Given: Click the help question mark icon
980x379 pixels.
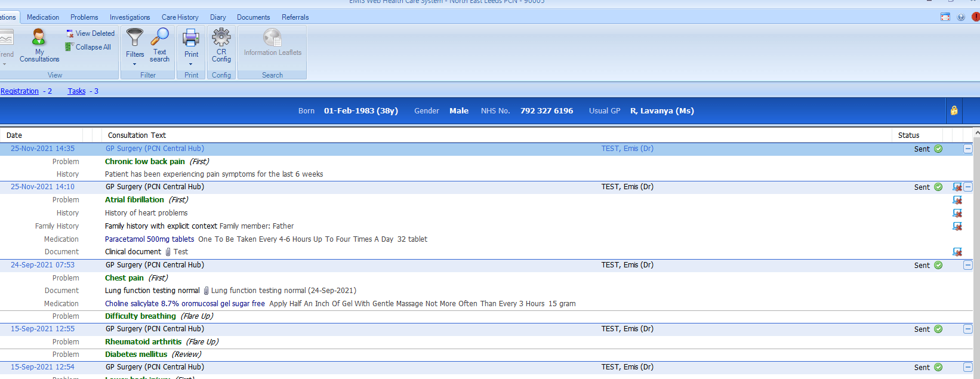Looking at the screenshot, I should point(961,17).
